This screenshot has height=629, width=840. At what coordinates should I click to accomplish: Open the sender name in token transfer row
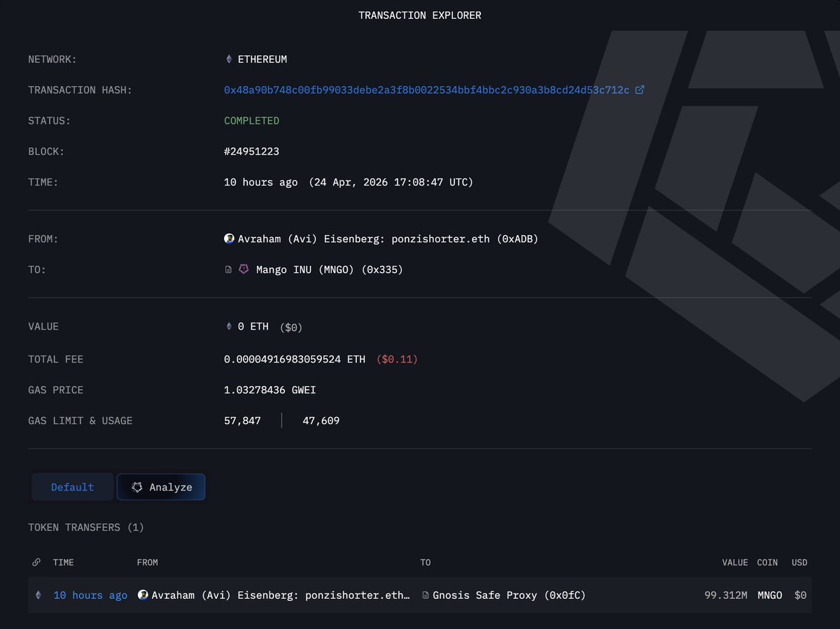(x=281, y=595)
